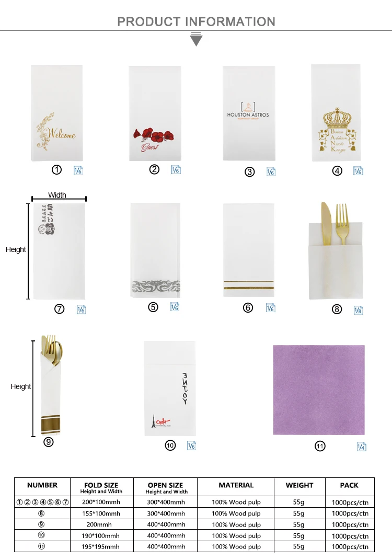
Task: Click the 1/4 fold icon beside number 11
Action: point(362,447)
